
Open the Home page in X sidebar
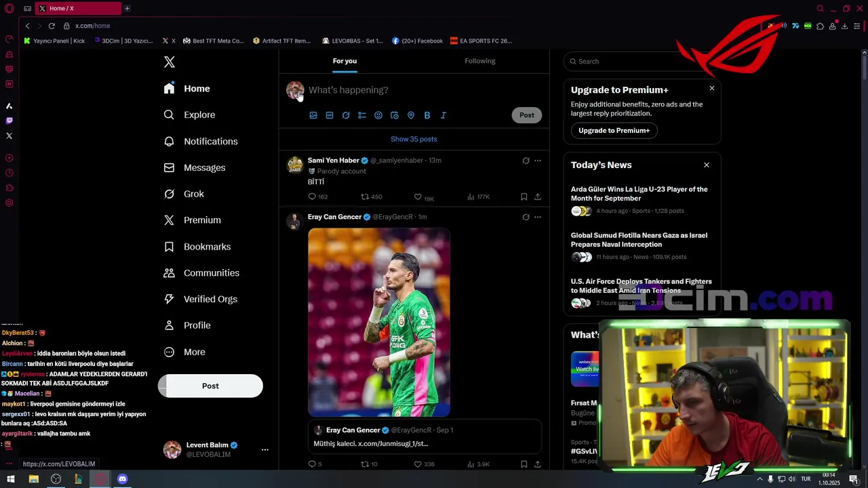pos(187,89)
